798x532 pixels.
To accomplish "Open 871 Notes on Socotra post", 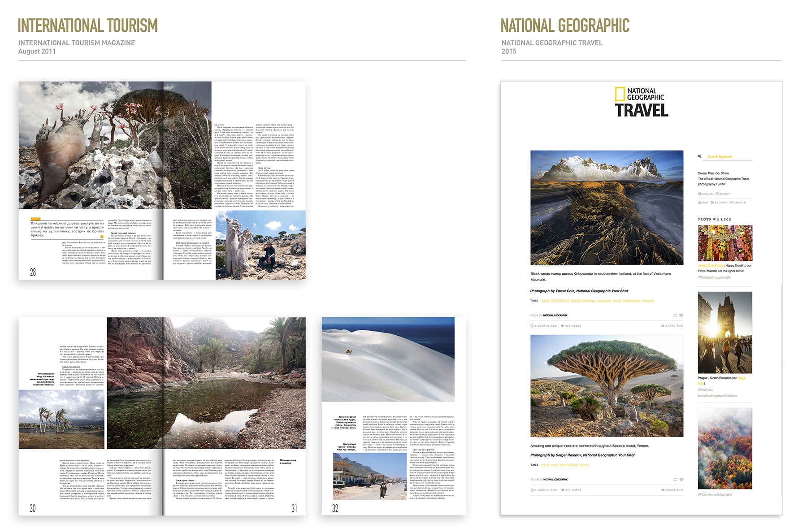I will click(571, 490).
